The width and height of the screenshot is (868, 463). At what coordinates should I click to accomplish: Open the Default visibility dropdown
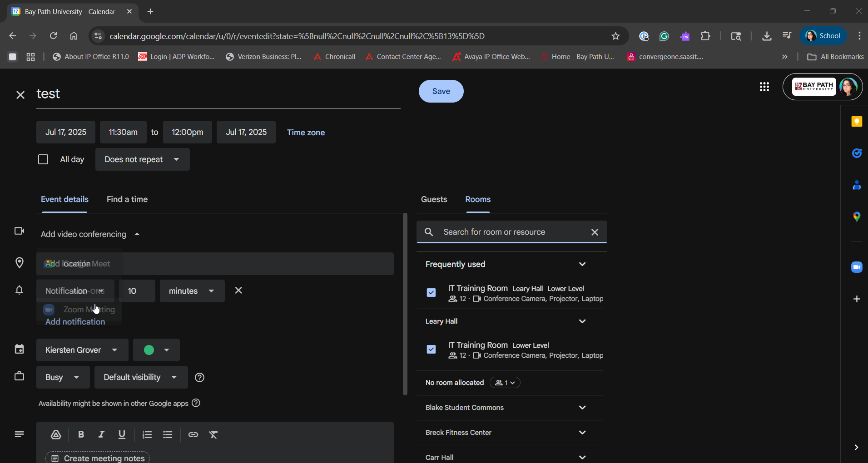[x=141, y=377]
